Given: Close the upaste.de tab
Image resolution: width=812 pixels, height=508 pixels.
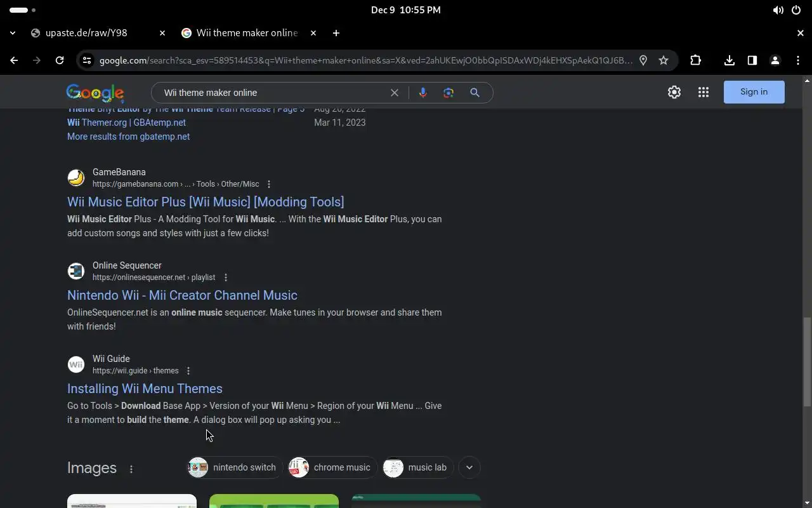Looking at the screenshot, I should pyautogui.click(x=162, y=33).
